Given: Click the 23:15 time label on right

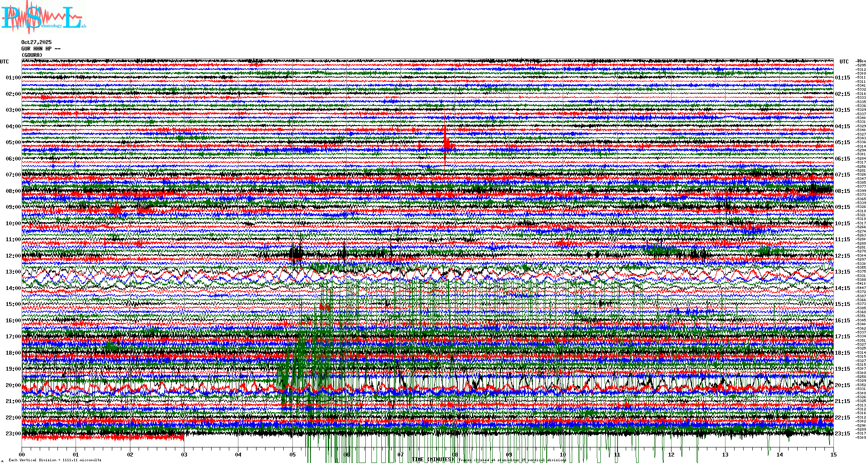Looking at the screenshot, I should (842, 434).
